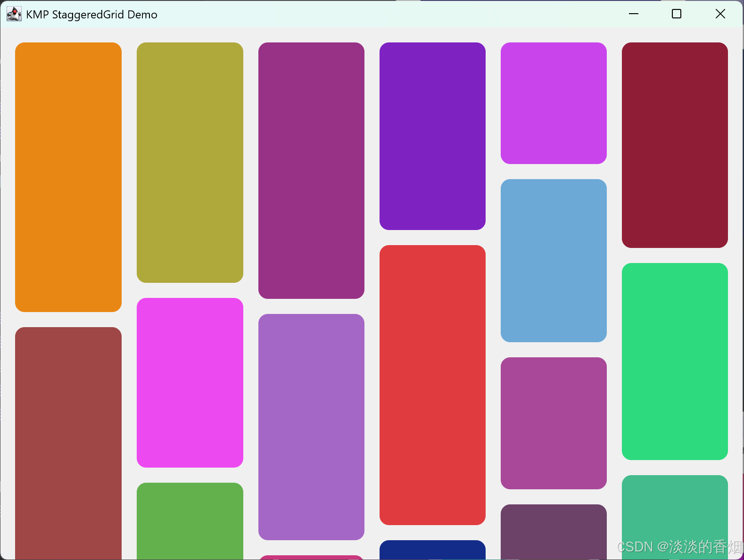
Task: Click the teal-green card near the watermark
Action: point(675,518)
